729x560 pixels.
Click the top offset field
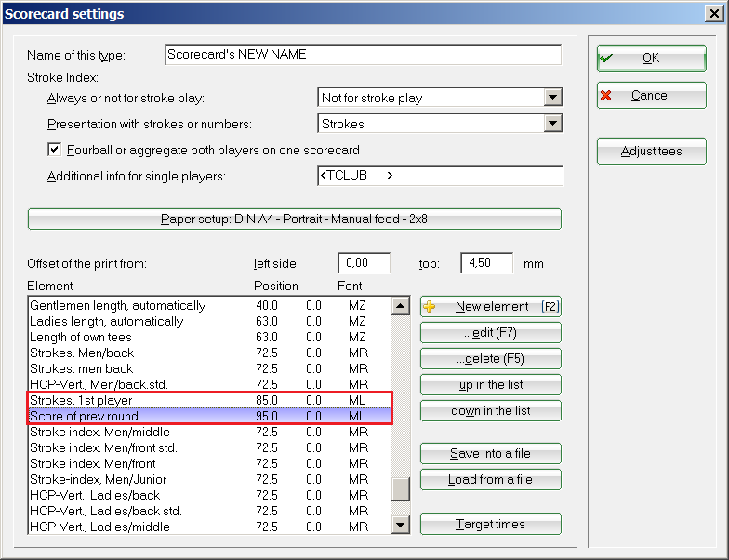(486, 263)
